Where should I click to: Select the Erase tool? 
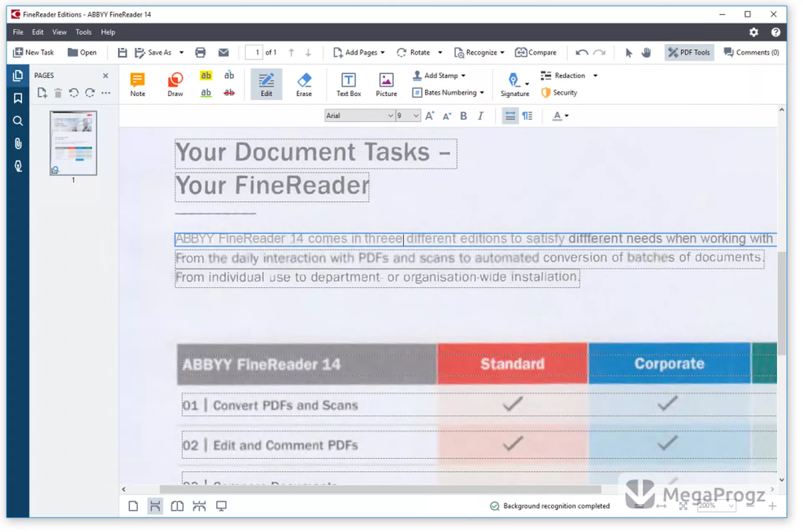304,84
